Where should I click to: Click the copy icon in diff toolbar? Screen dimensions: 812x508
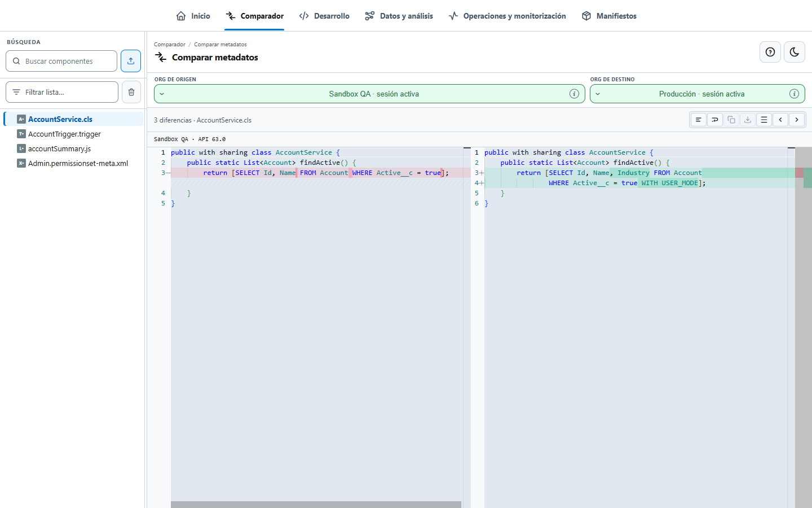[x=731, y=120]
